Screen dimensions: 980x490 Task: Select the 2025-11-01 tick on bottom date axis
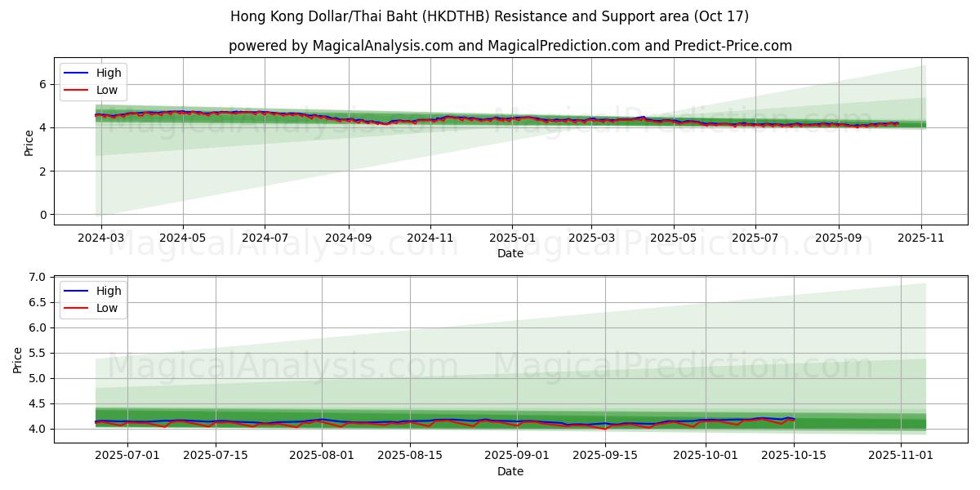click(900, 457)
